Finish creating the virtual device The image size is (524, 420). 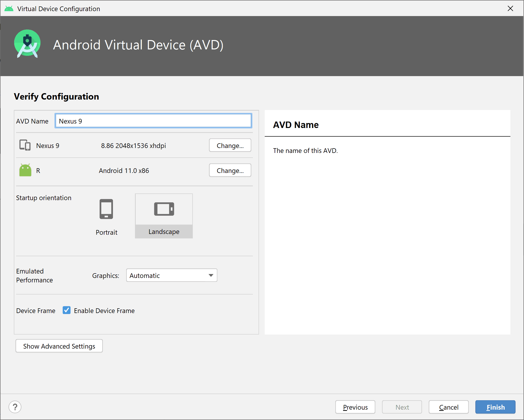click(495, 407)
